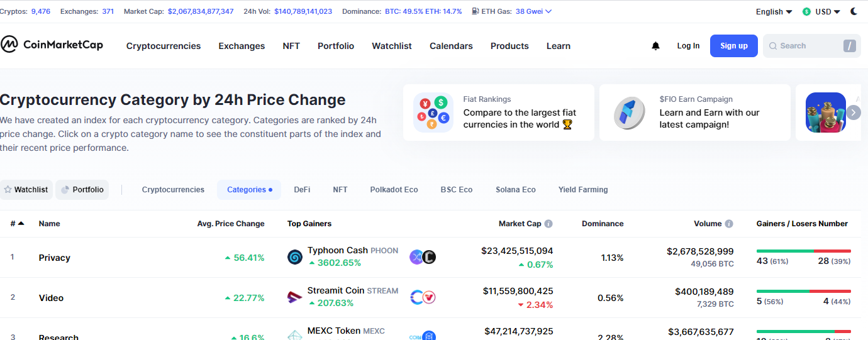The image size is (868, 340).
Task: Click the Market Cap total value link
Action: point(201,11)
